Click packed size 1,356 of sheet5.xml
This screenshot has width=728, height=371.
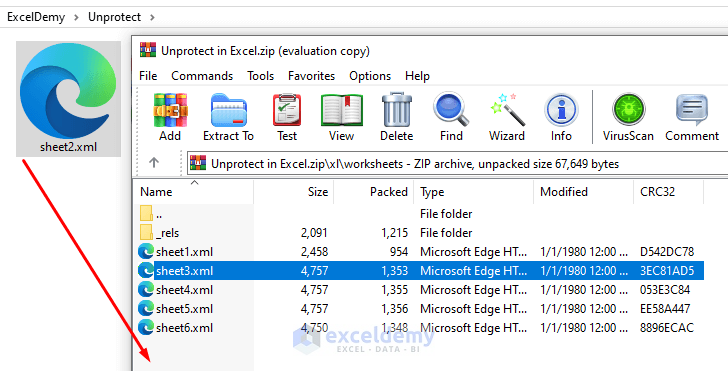(x=395, y=309)
